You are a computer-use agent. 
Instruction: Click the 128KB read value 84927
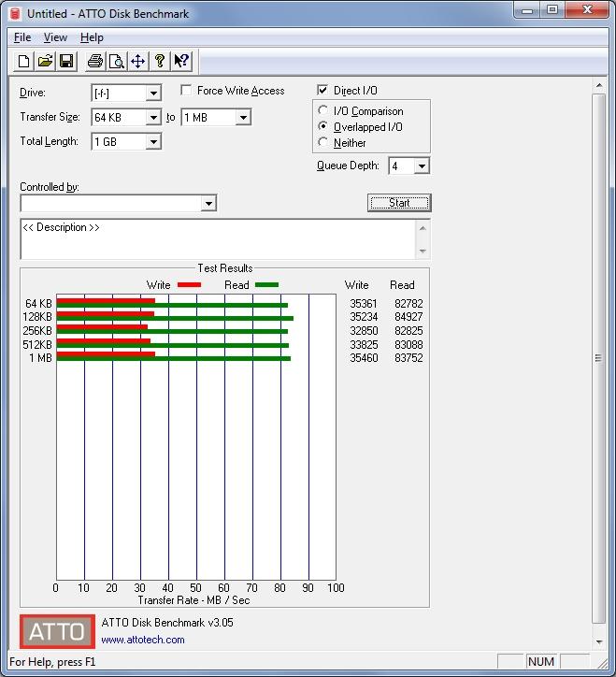tap(408, 317)
